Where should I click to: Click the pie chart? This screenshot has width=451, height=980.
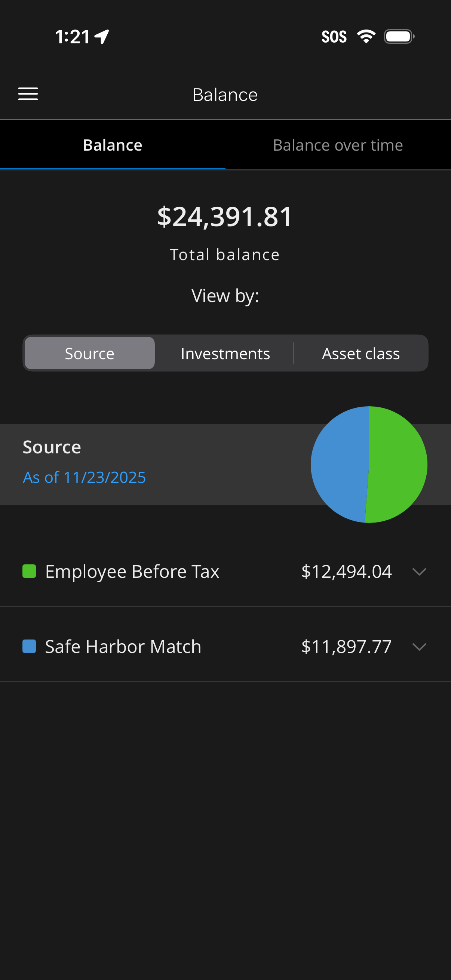(369, 464)
